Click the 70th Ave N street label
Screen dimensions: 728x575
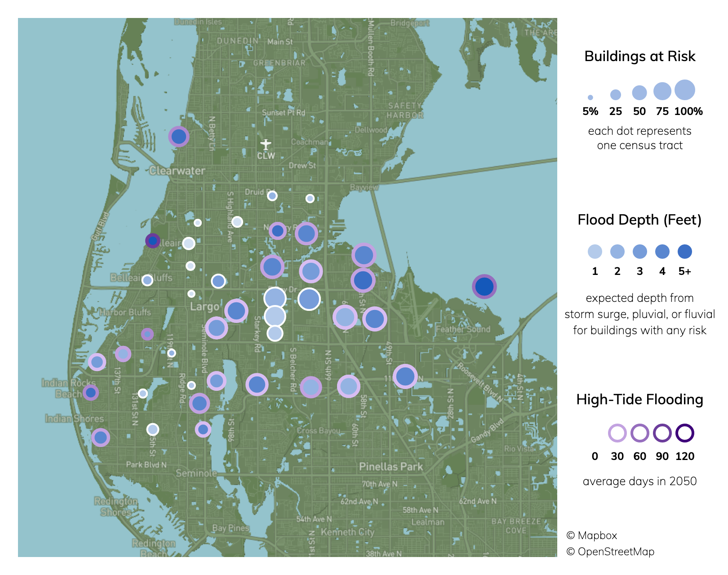(x=380, y=484)
